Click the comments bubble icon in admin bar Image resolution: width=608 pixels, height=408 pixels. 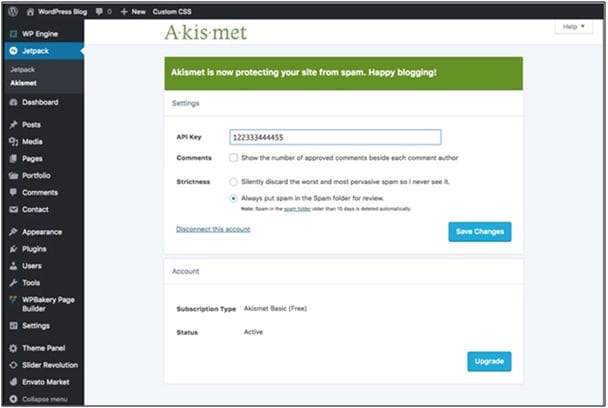(99, 12)
